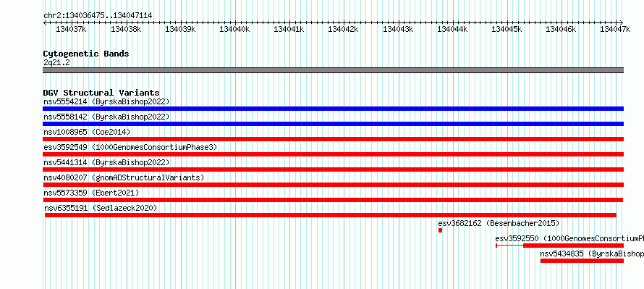Image resolution: width=644 pixels, height=289 pixels.
Task: Click the nsv4080207 red variant bar
Action: [x=333, y=185]
